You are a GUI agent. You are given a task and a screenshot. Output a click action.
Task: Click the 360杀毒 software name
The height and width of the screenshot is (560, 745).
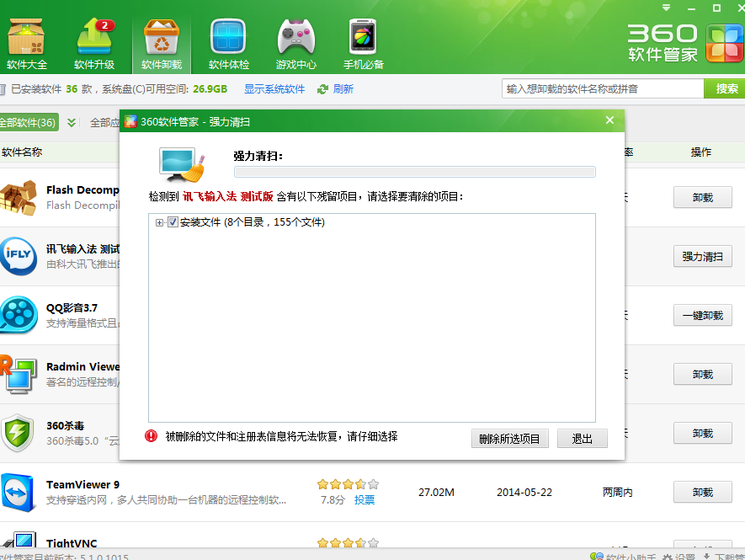[65, 425]
